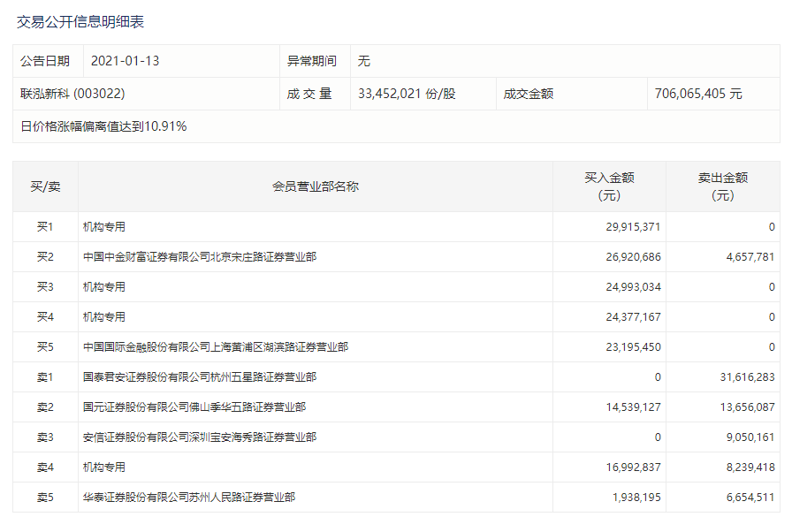The height and width of the screenshot is (532, 792).
Task: Click 机构专用 in the 买4 row
Action: pyautogui.click(x=104, y=317)
